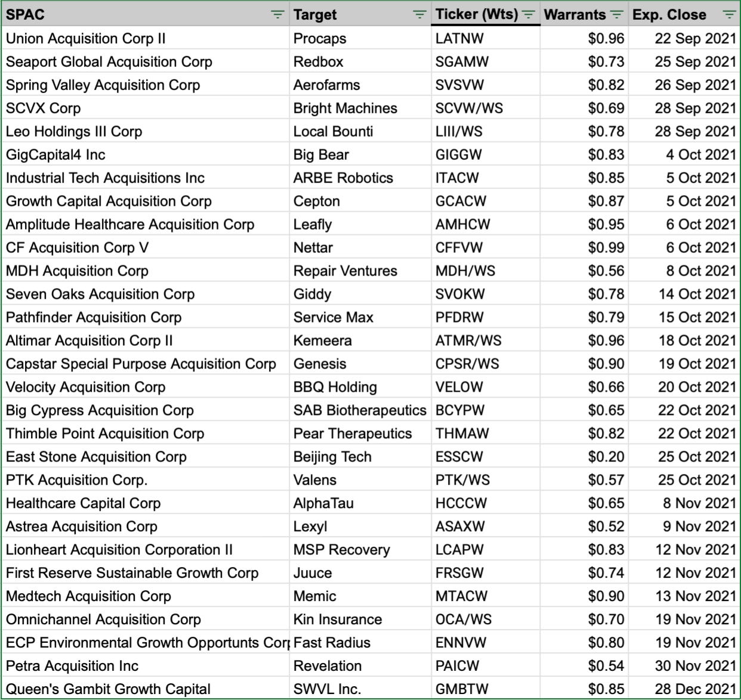Image resolution: width=741 pixels, height=700 pixels.
Task: Click the Seven Oaks Acquisition Corp cell
Action: [146, 295]
